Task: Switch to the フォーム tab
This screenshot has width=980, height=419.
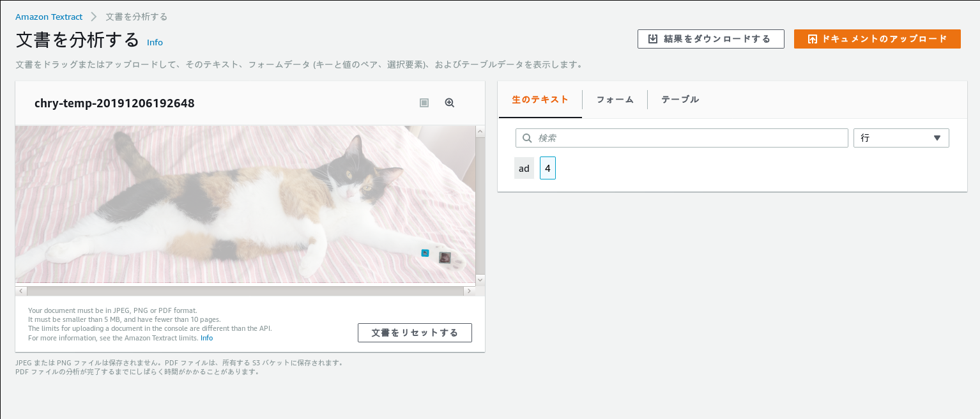Action: tap(615, 100)
